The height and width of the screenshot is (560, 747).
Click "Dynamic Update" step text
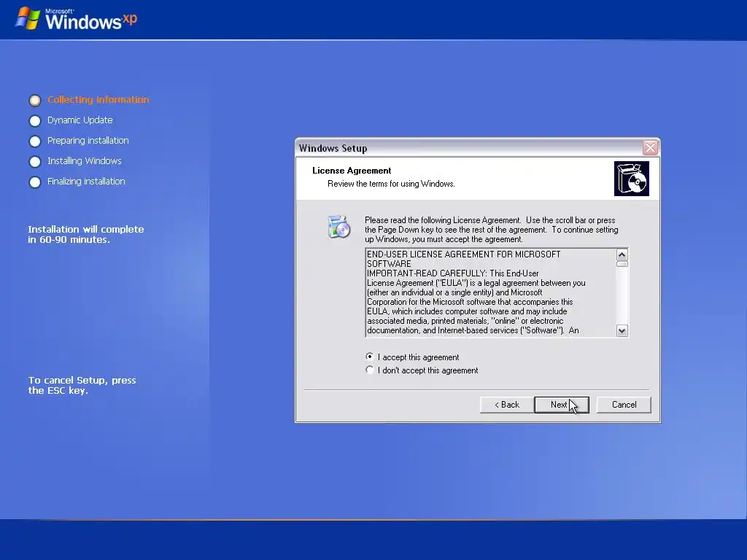pyautogui.click(x=80, y=120)
